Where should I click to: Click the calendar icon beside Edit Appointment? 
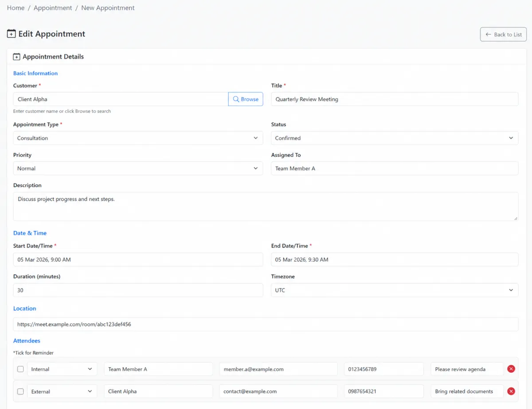[12, 34]
